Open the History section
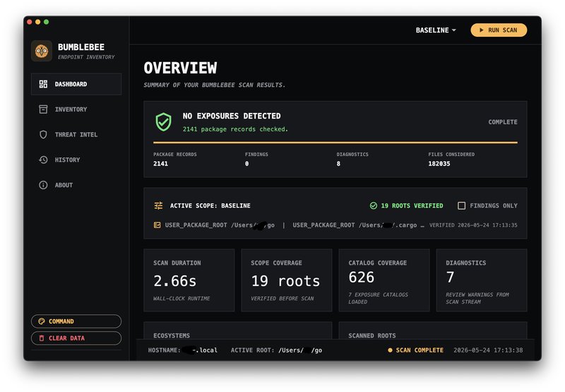The height and width of the screenshot is (392, 565). tap(76, 160)
